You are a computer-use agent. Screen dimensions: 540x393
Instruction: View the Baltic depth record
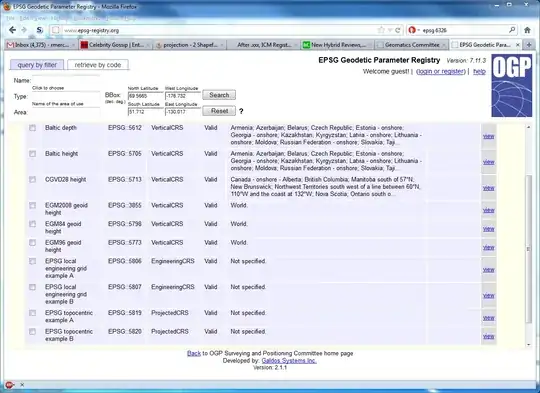click(488, 136)
